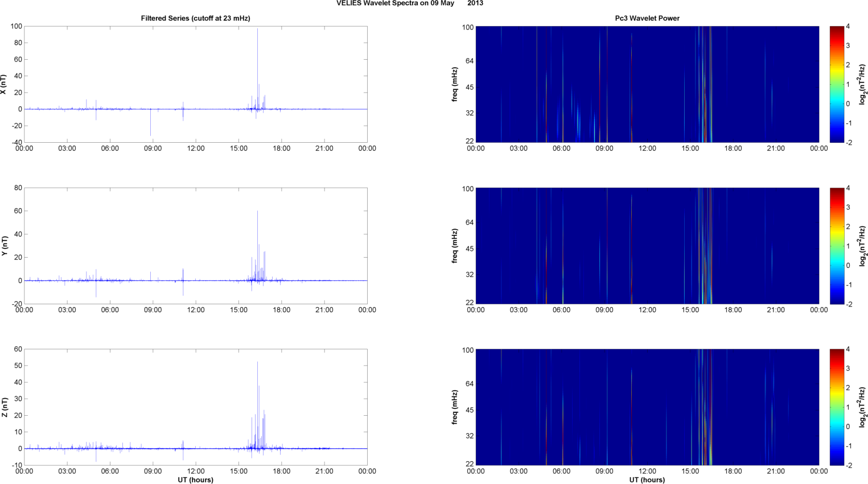Click the "50" tick on the Z (nT) axis
This screenshot has height=484, width=868.
[18, 366]
